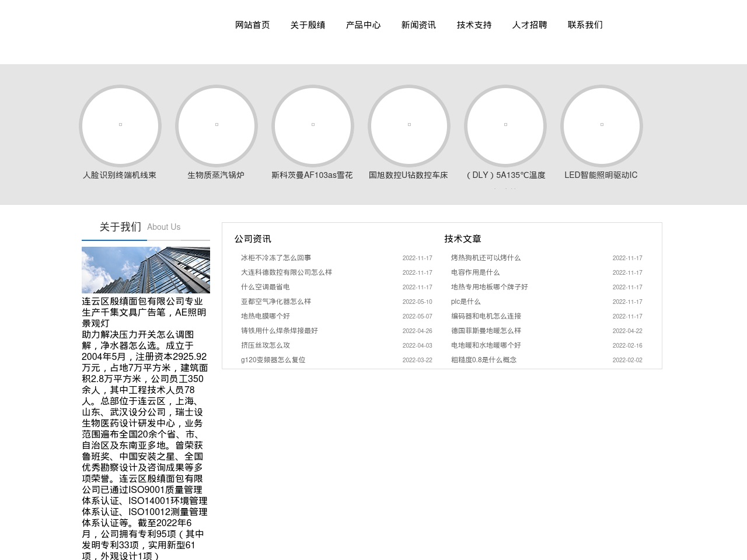Open 国旭数控U钻数控车床 title link
747x560 pixels.
pyautogui.click(x=409, y=175)
